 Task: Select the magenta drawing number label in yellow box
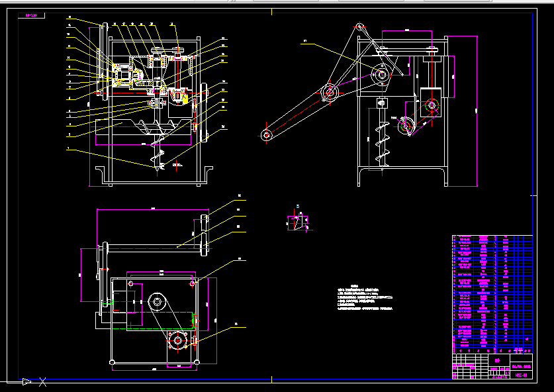coord(32,15)
